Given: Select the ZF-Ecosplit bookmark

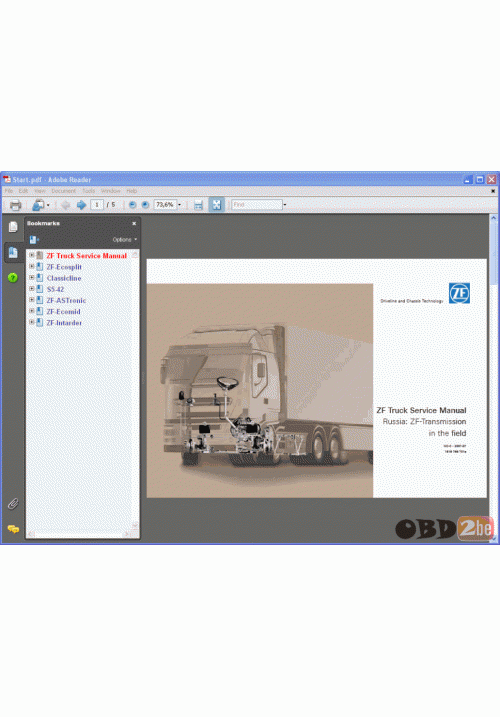Looking at the screenshot, I should 64,267.
